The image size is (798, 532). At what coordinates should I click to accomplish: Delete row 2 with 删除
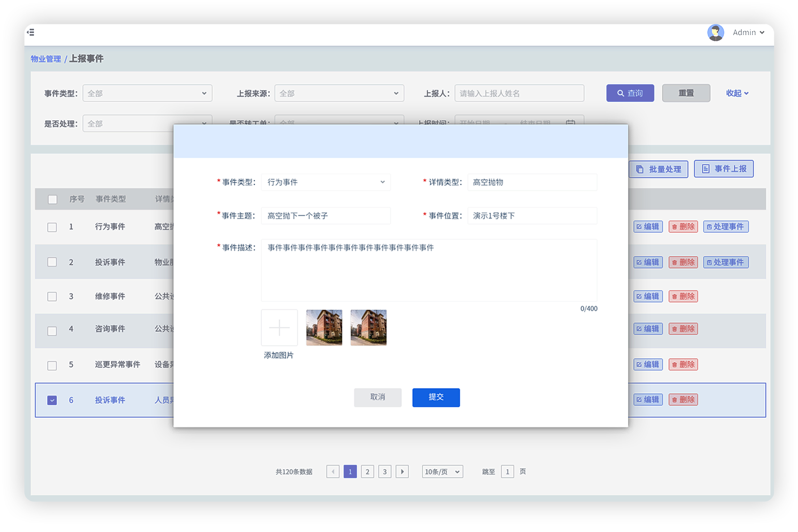click(x=683, y=262)
